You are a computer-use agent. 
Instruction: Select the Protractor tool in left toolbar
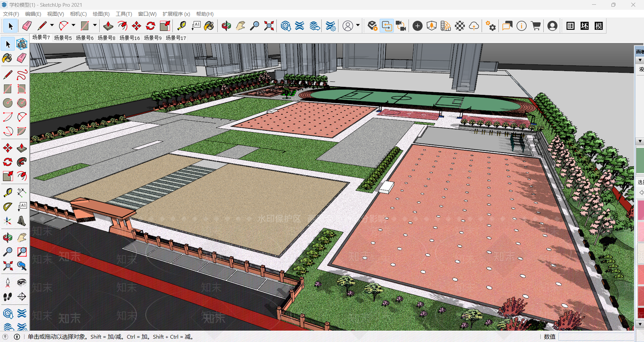(8, 207)
